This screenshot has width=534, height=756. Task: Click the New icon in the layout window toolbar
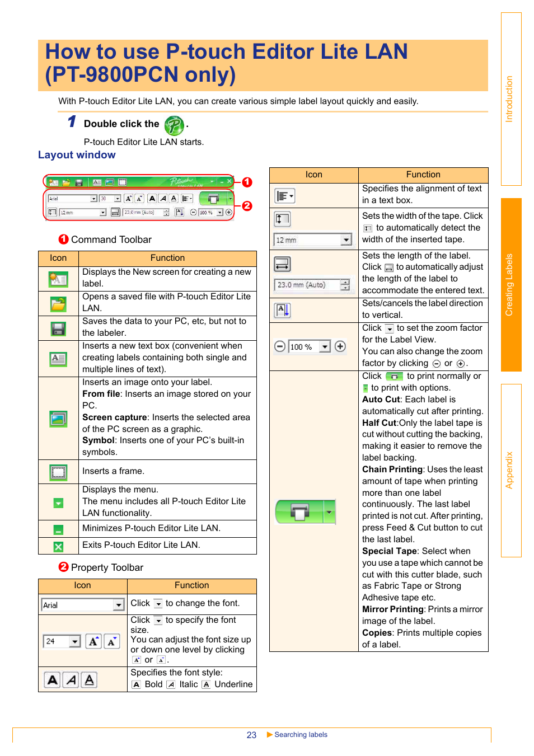(54, 182)
